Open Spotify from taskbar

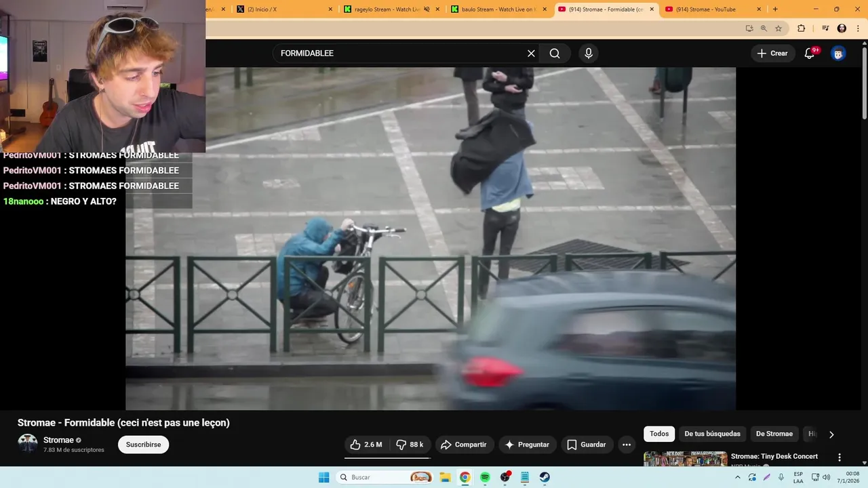tap(485, 477)
